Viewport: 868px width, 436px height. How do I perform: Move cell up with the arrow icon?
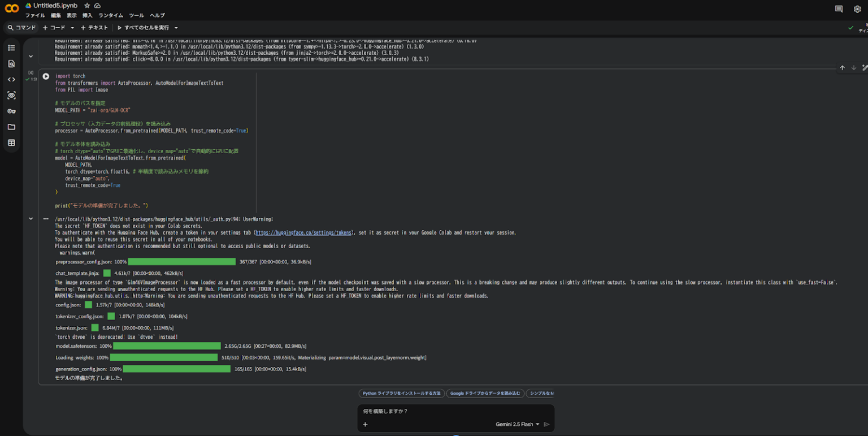tap(842, 68)
